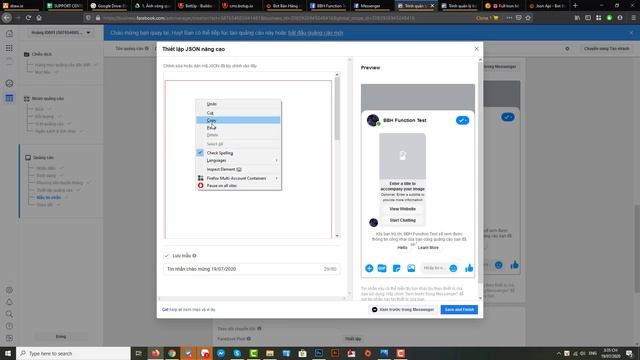640x360 pixels.
Task: Click the home icon in left rail
Action: [9, 33]
